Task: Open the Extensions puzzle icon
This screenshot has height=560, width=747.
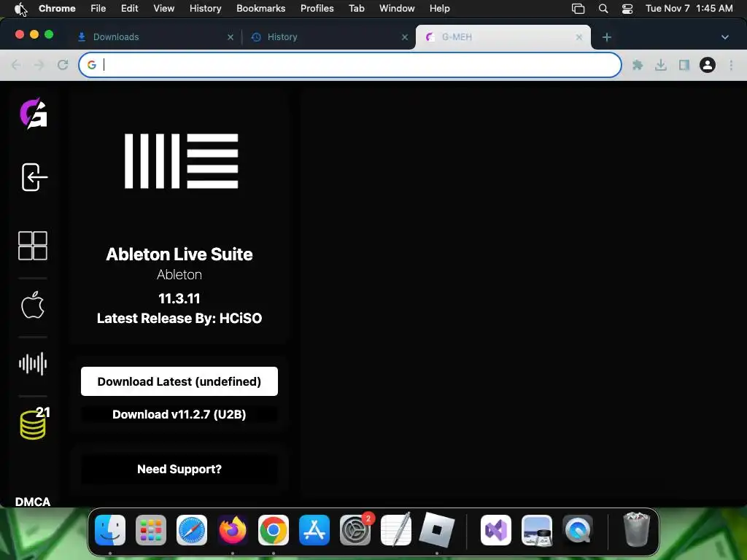Action: (638, 65)
